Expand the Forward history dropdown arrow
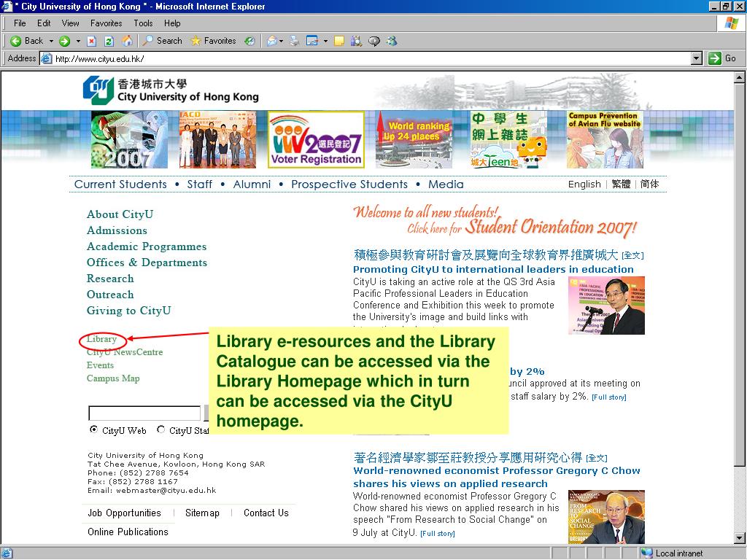747x560 pixels. point(78,42)
